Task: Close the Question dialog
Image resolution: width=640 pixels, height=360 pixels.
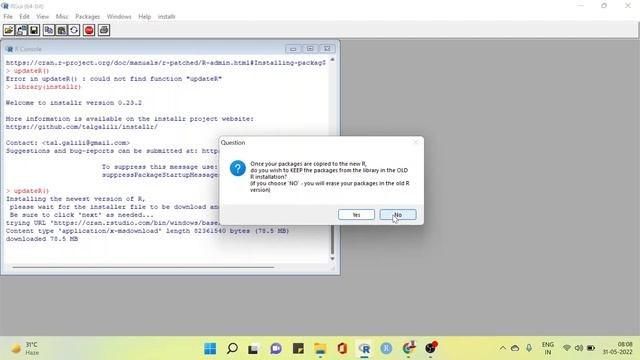Action: [416, 142]
